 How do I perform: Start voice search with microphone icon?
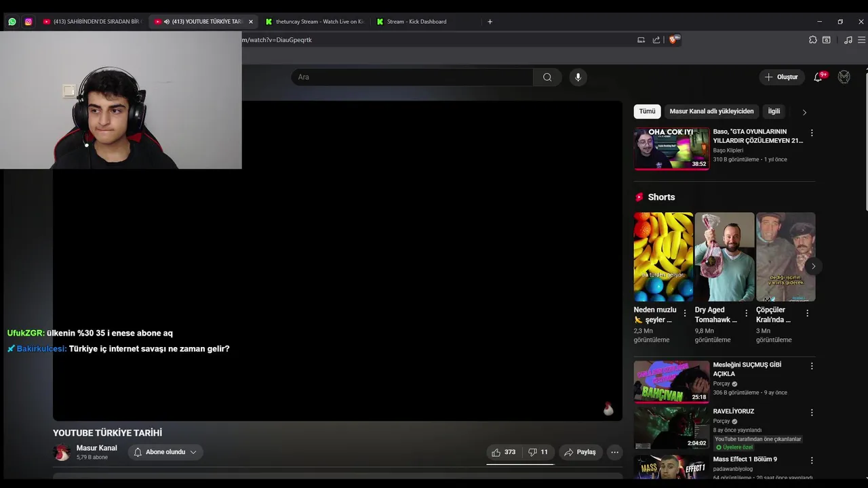578,77
